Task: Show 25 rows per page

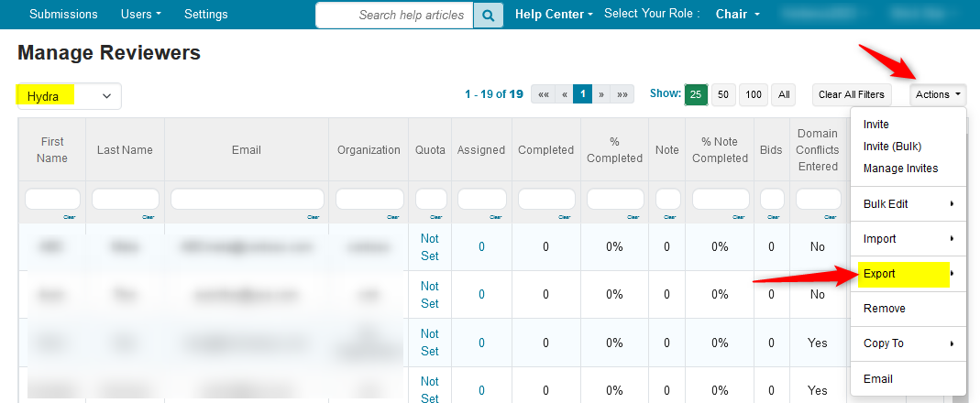Action: coord(695,94)
